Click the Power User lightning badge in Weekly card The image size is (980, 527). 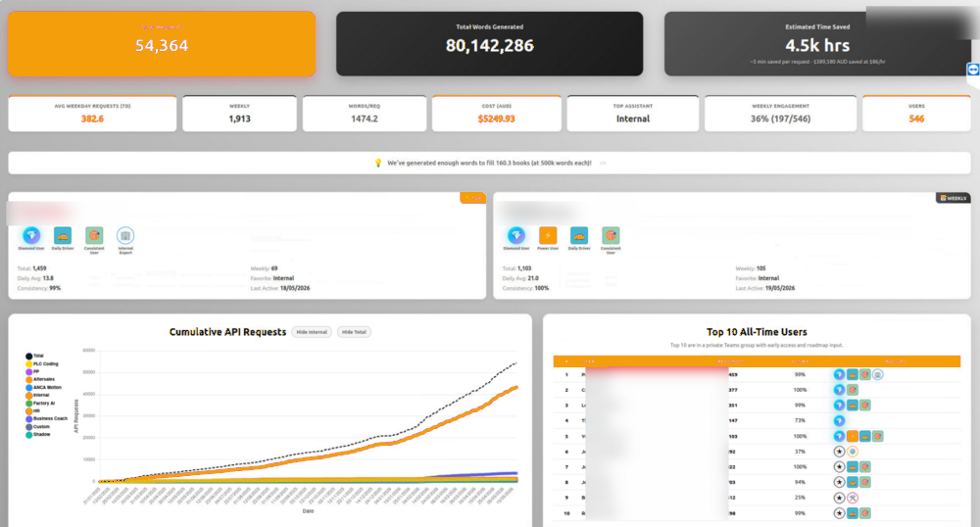[x=548, y=235]
